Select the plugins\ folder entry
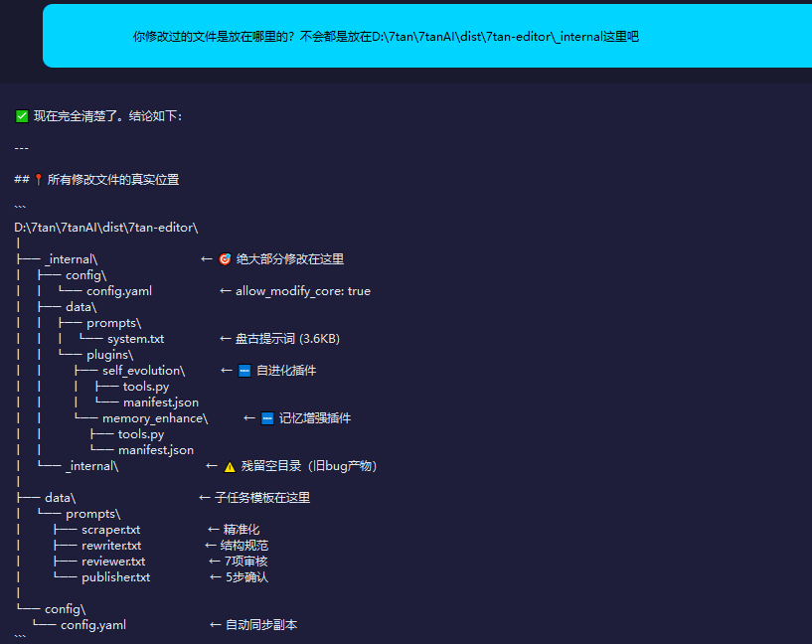 point(109,355)
